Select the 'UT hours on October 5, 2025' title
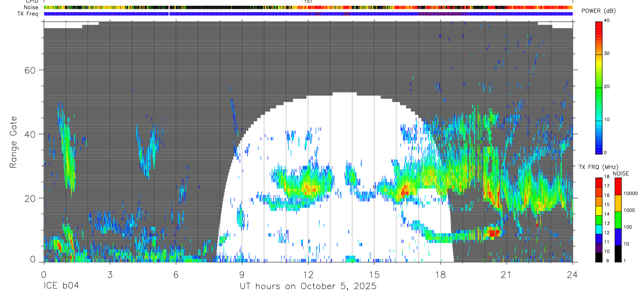644x297 pixels. (x=308, y=287)
